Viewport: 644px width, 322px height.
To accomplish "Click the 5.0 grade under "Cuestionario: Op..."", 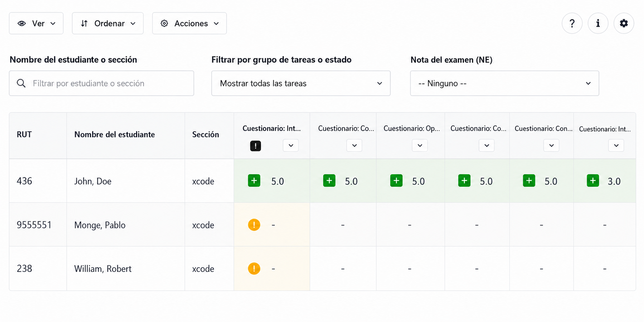I will pyautogui.click(x=418, y=181).
